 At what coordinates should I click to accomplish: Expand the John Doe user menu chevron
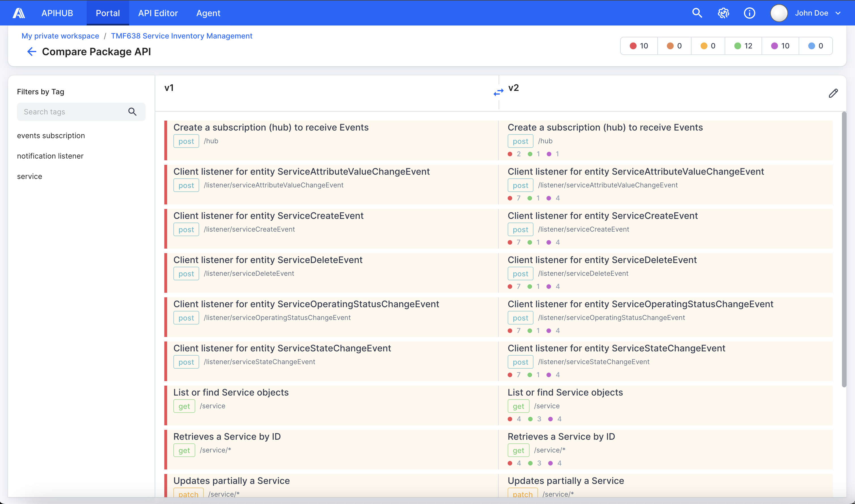coord(838,13)
